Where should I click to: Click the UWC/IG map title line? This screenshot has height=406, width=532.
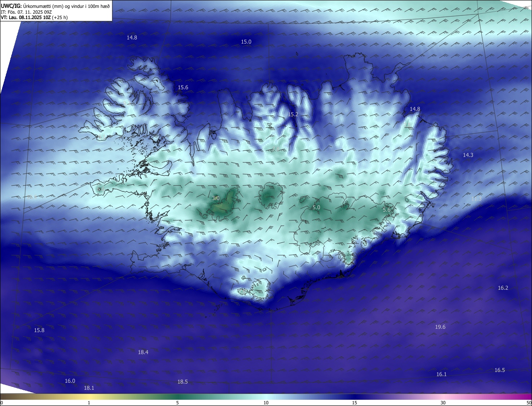55,6
